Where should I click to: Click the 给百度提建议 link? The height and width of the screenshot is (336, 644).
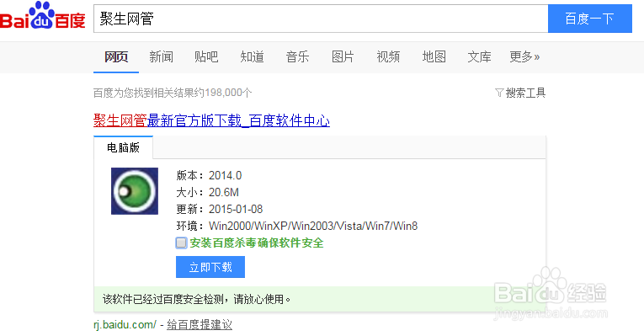point(200,324)
